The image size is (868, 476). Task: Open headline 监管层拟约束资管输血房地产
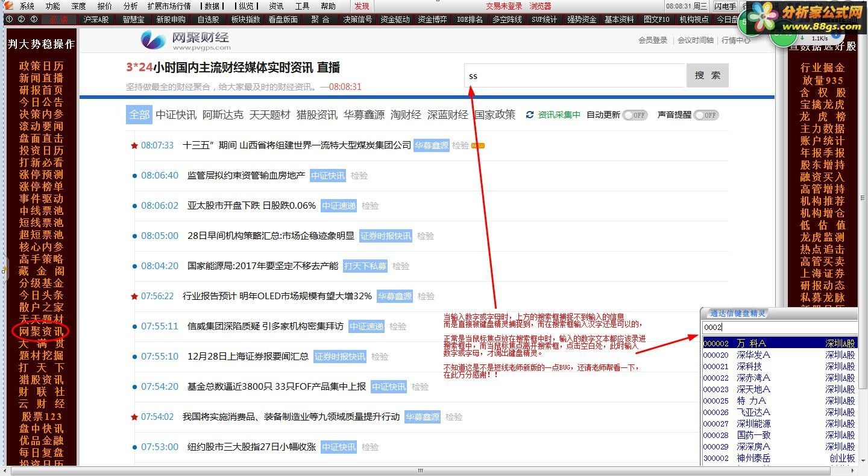click(x=246, y=176)
